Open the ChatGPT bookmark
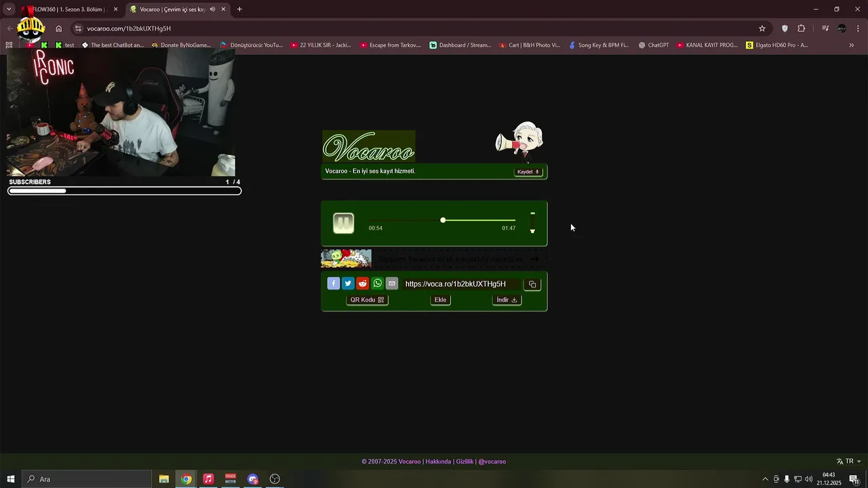The image size is (868, 488). pos(654,45)
